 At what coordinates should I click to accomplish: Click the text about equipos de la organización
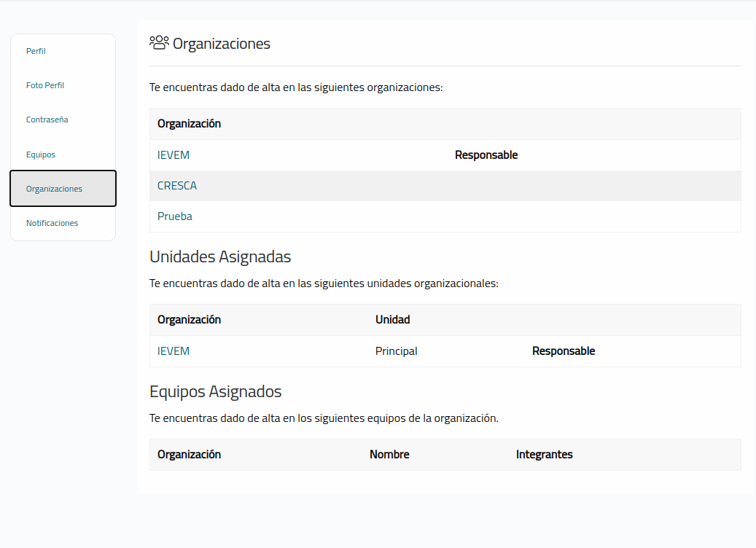[x=324, y=418]
